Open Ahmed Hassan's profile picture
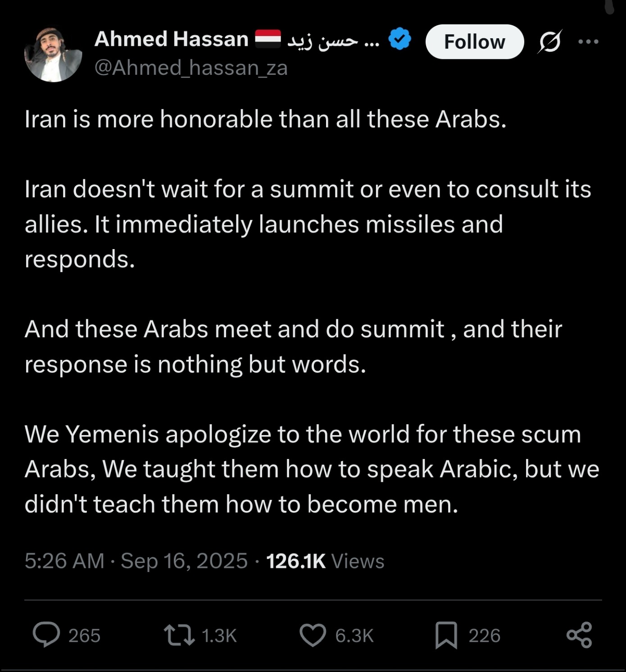This screenshot has width=626, height=672. tap(53, 55)
